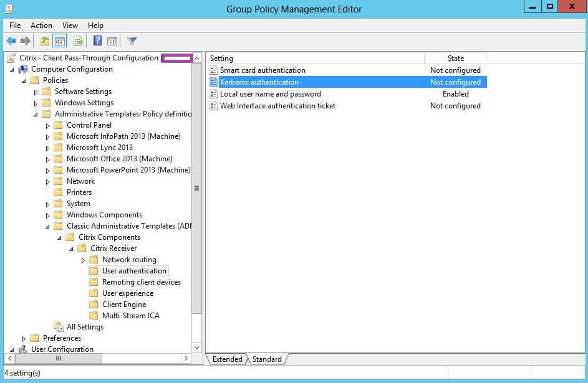Open the Action menu
Image resolution: width=588 pixels, height=383 pixels.
(41, 26)
